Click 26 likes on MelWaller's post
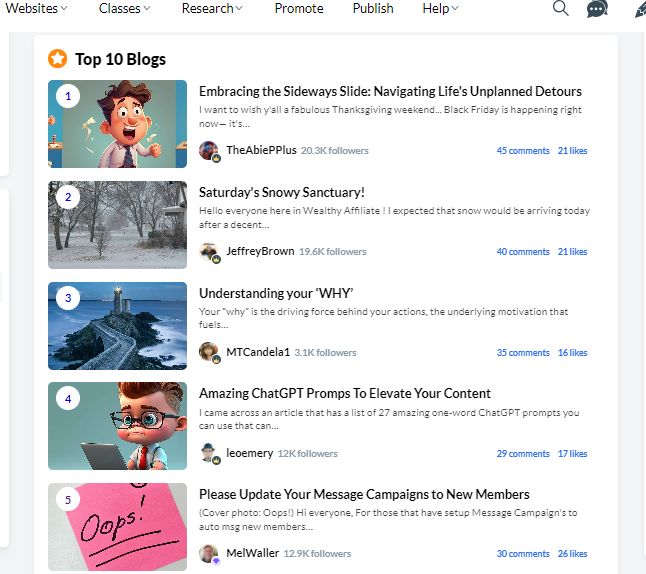The height and width of the screenshot is (574, 646). pyautogui.click(x=572, y=554)
